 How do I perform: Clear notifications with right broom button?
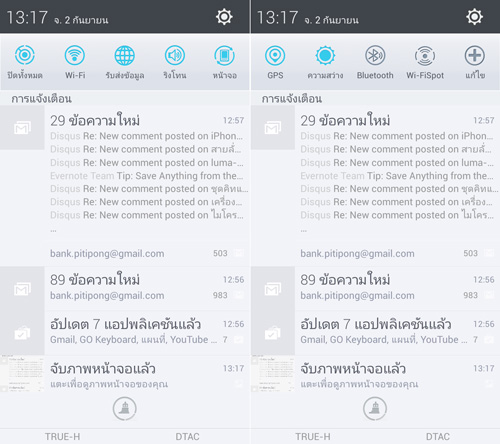click(375, 408)
